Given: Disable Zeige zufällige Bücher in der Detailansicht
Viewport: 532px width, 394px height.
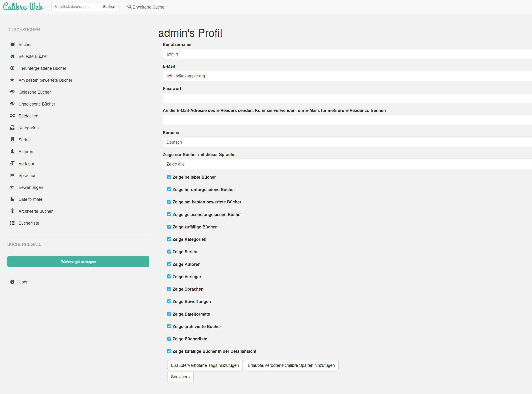Looking at the screenshot, I should (x=169, y=351).
